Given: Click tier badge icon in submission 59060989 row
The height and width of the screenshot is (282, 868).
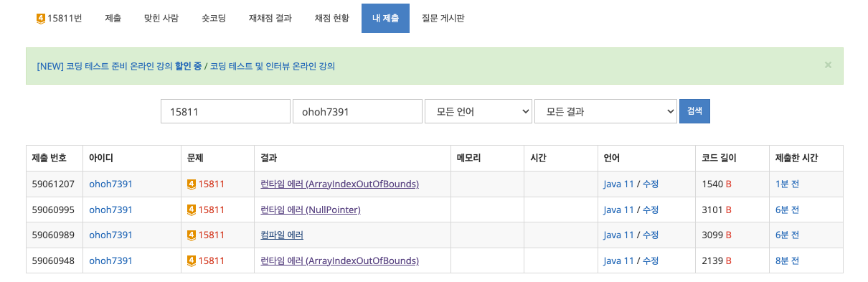Looking at the screenshot, I should [x=192, y=235].
